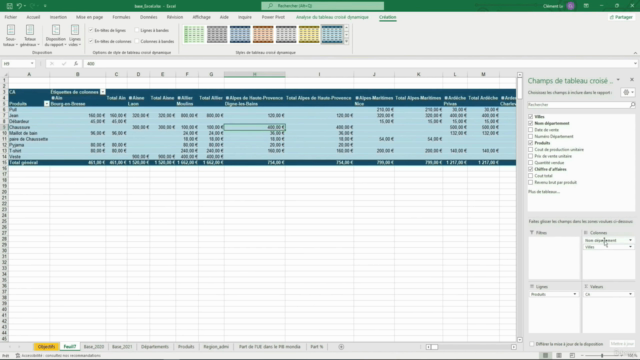Switch to Normal view in status bar

(x=545, y=356)
